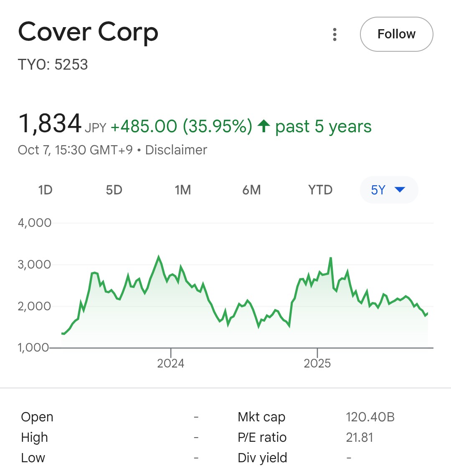Click the Div yield label
Screen dimensions: 451x476
click(262, 458)
